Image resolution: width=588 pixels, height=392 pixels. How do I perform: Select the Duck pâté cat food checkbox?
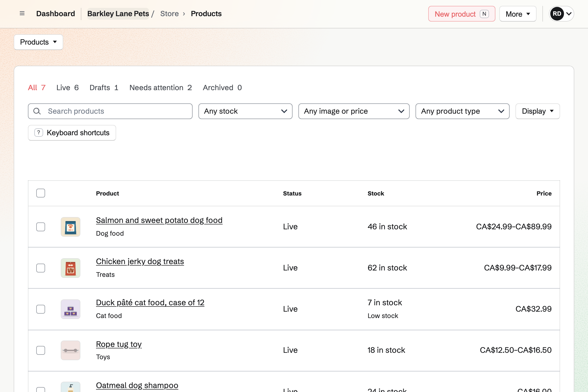[40, 309]
